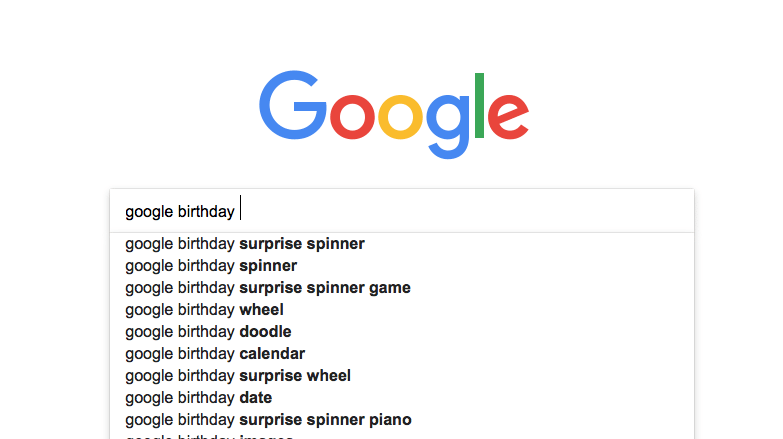The width and height of the screenshot is (783, 439).
Task: Place cursor after 'birthday' in search box
Action: (x=238, y=211)
